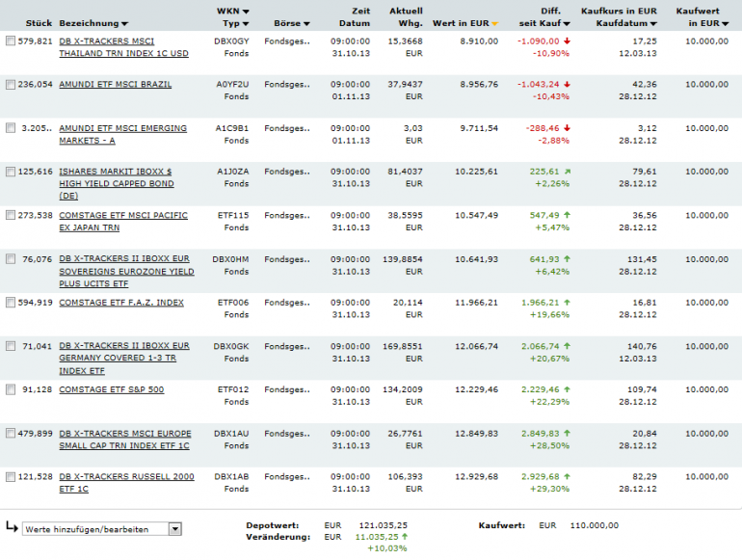This screenshot has width=742, height=560.
Task: Click the Kaufkurs in EUR column header
Action: pos(619,12)
